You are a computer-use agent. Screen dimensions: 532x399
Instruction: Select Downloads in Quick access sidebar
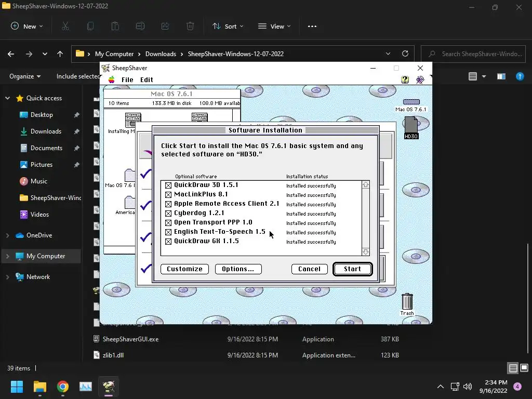[46, 131]
